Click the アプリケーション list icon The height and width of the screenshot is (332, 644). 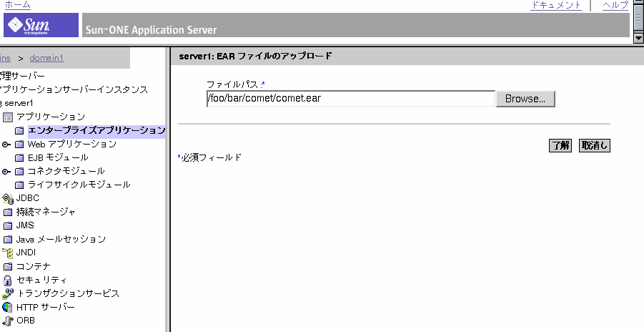tap(8, 117)
